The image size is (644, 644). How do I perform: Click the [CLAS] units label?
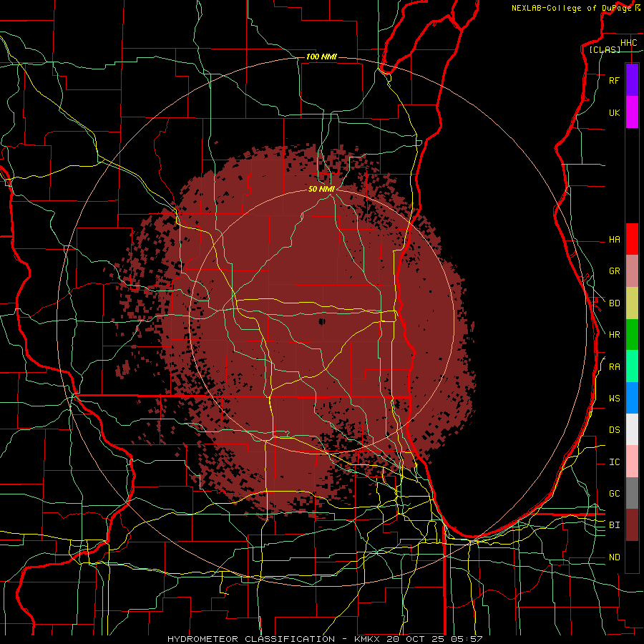click(x=605, y=49)
